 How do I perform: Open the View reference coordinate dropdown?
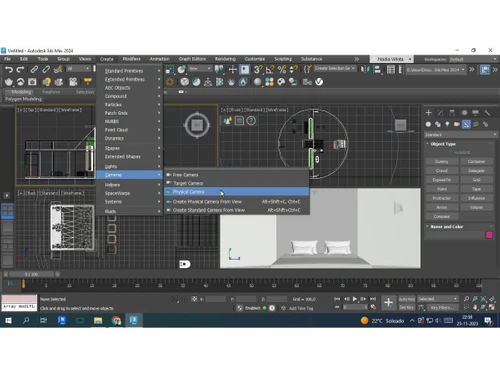pyautogui.click(x=200, y=69)
